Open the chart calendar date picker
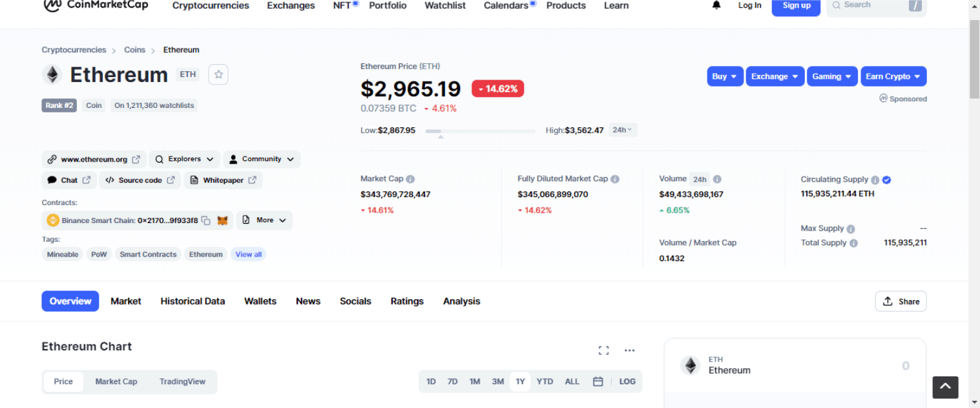The width and height of the screenshot is (980, 408). point(598,381)
